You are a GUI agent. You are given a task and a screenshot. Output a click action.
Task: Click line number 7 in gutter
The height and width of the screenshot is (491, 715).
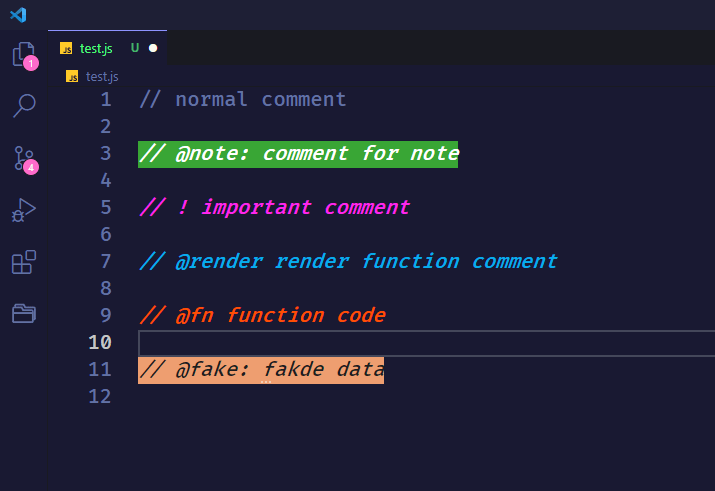tap(106, 261)
